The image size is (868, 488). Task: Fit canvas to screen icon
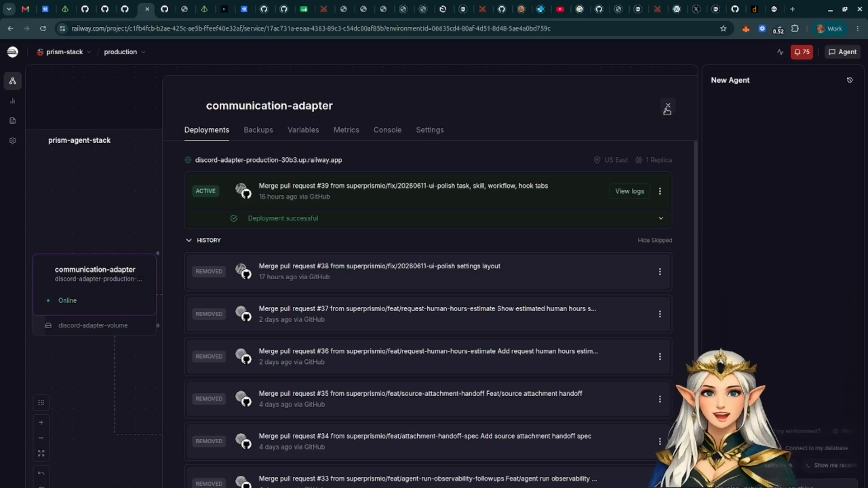[41, 453]
